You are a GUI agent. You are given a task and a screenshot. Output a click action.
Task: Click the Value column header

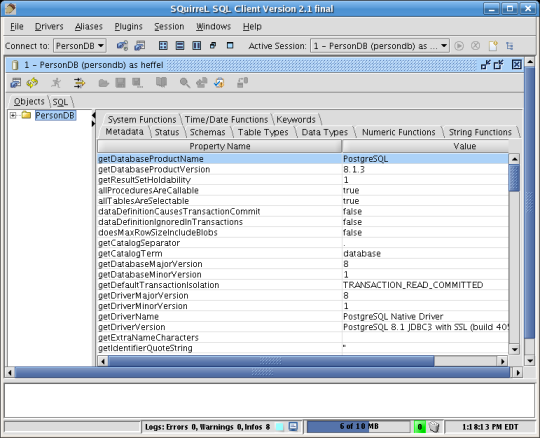point(426,146)
